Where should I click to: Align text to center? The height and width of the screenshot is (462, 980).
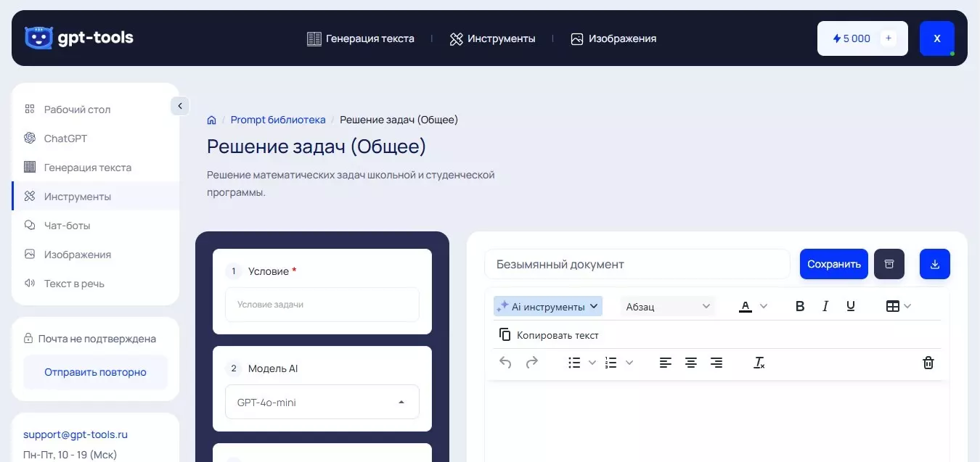coord(691,363)
